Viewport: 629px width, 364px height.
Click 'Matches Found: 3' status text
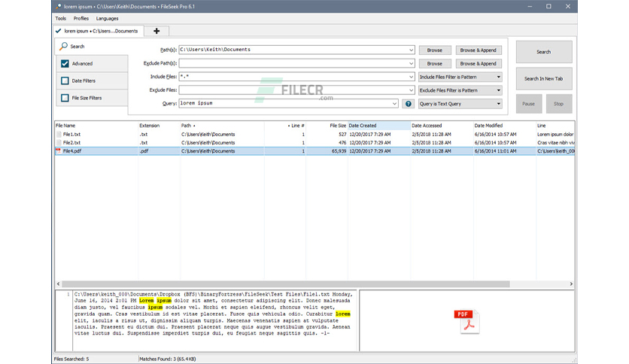(168, 359)
